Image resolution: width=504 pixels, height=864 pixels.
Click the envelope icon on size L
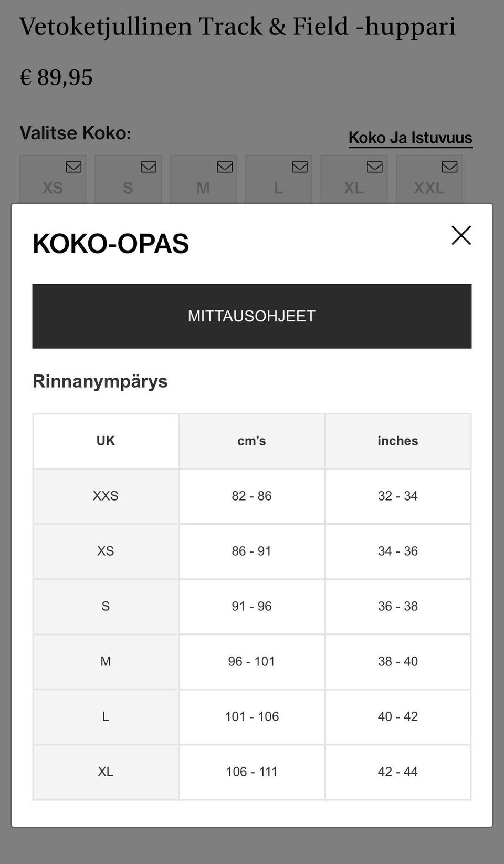pyautogui.click(x=300, y=166)
